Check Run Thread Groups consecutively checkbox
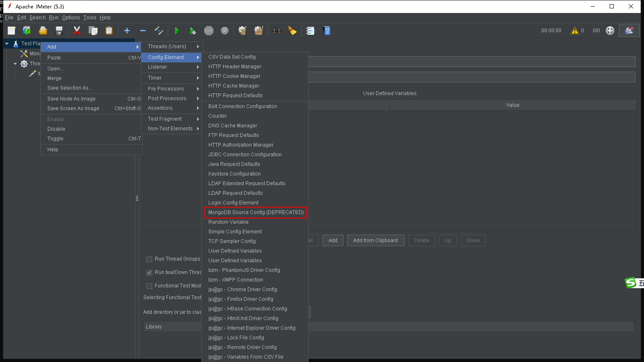 pos(149,259)
